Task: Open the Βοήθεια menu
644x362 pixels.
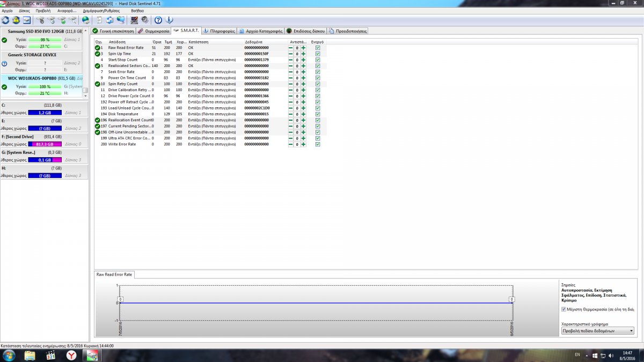Action: [137, 11]
